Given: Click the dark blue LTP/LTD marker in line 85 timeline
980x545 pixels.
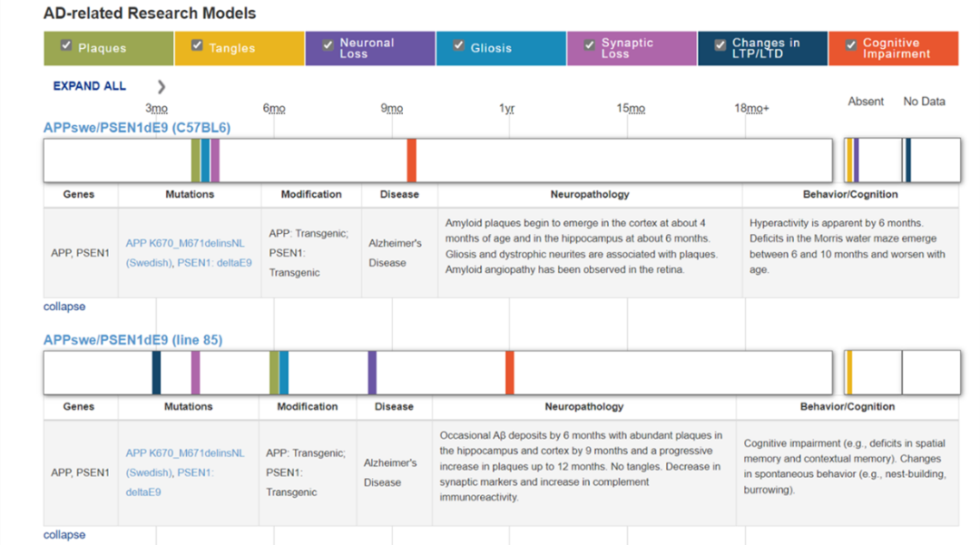Looking at the screenshot, I should click(157, 373).
